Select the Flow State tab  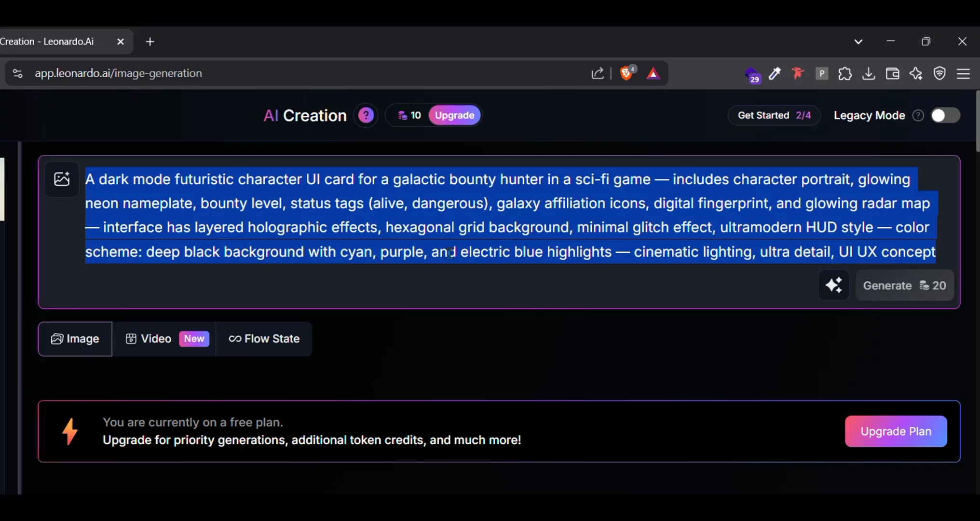(x=264, y=339)
